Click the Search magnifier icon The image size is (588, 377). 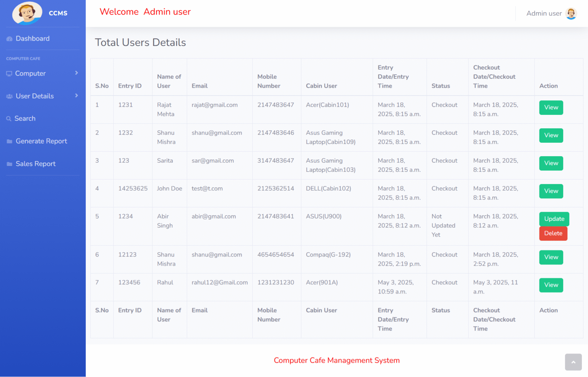8,118
